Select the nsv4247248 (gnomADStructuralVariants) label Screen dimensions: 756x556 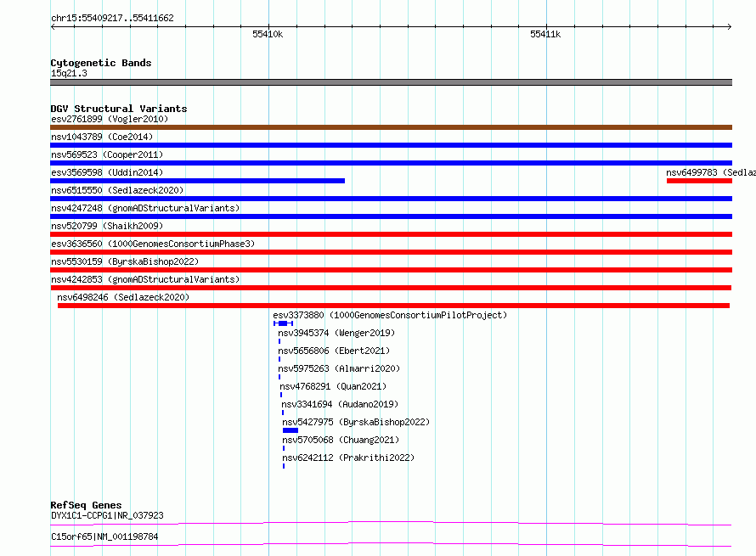coord(145,208)
